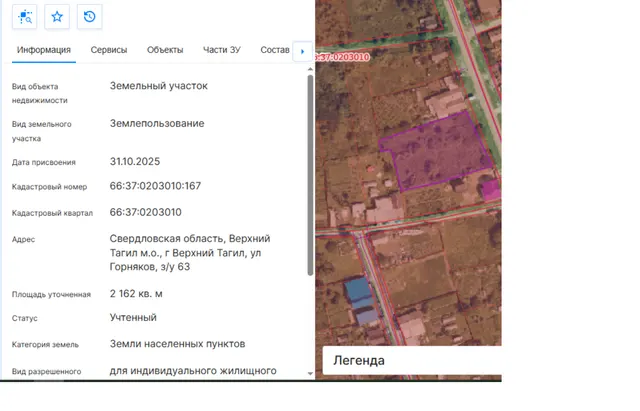Show more tabs with right arrow

302,51
